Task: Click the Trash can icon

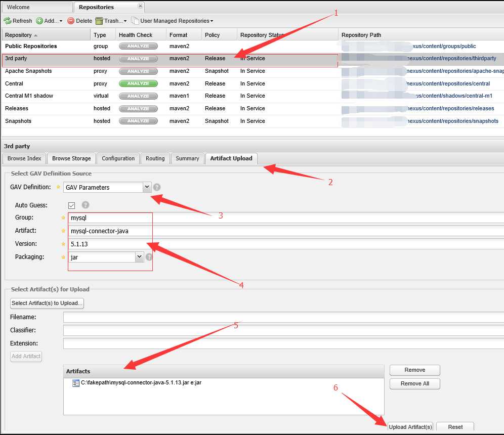Action: (x=99, y=21)
